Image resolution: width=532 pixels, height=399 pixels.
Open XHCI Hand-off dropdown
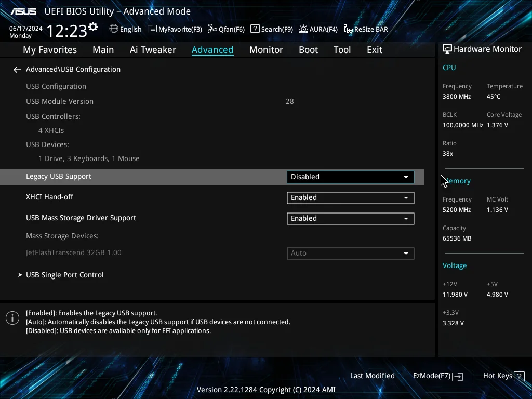point(351,198)
